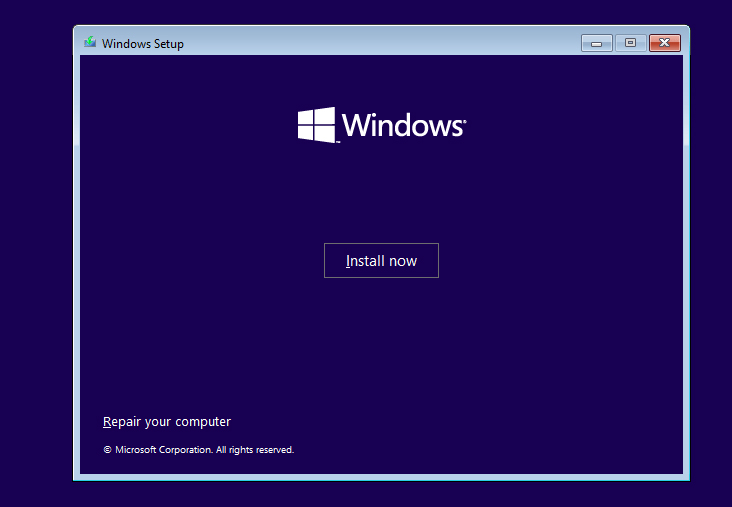
Task: Minimize the Windows Setup window
Action: 597,43
